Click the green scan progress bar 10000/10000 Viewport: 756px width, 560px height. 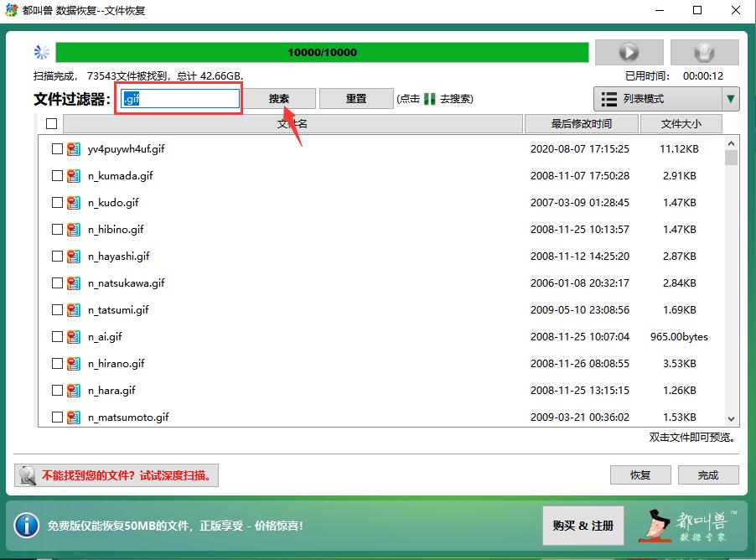322,52
